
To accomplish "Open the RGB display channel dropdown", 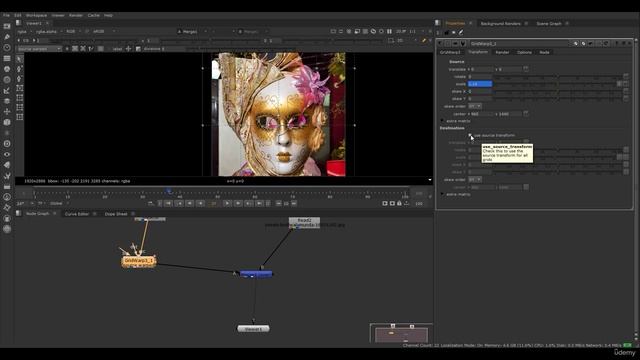I will click(73, 31).
